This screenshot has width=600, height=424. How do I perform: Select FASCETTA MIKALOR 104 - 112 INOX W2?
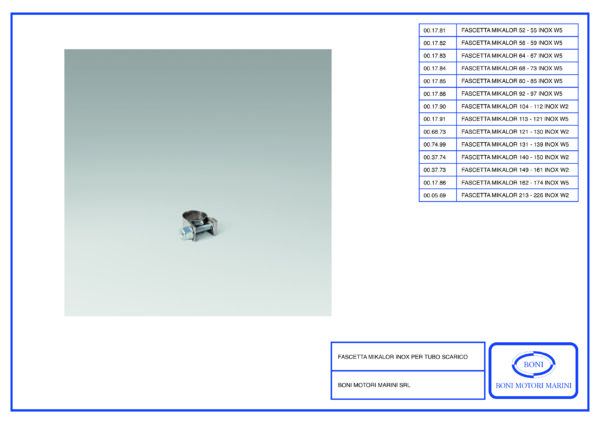click(x=515, y=106)
